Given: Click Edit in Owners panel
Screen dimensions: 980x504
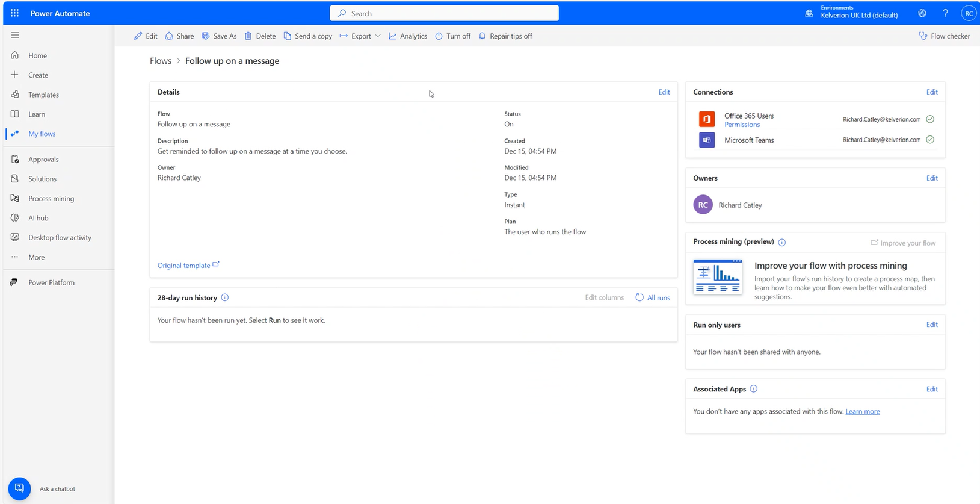Looking at the screenshot, I should pyautogui.click(x=932, y=178).
